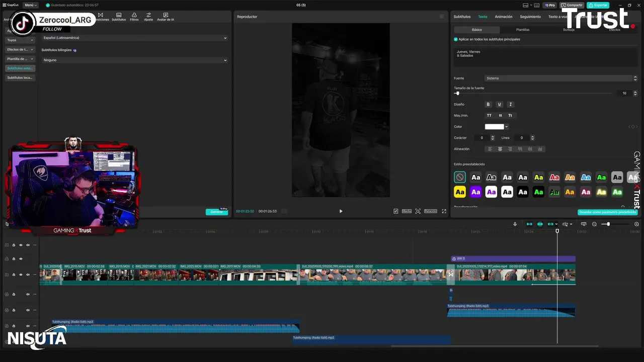
Task: Open the Ninguno bilingual subtitles dropdown
Action: 134,60
